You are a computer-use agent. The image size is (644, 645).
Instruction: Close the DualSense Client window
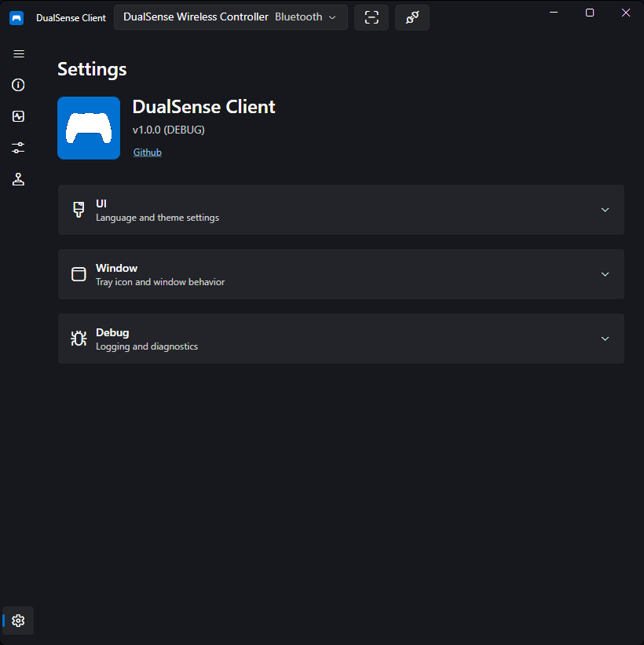tap(625, 13)
